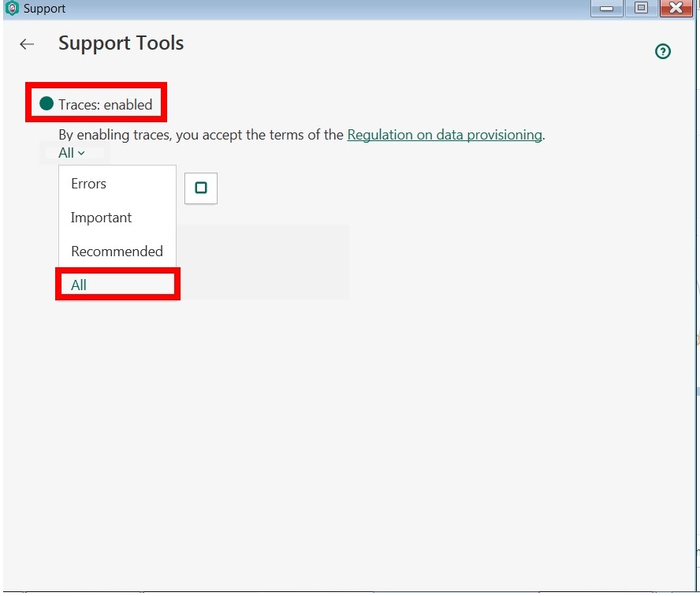Click the green Traces status dot
Viewport: 700px width, 596px height.
tap(47, 103)
